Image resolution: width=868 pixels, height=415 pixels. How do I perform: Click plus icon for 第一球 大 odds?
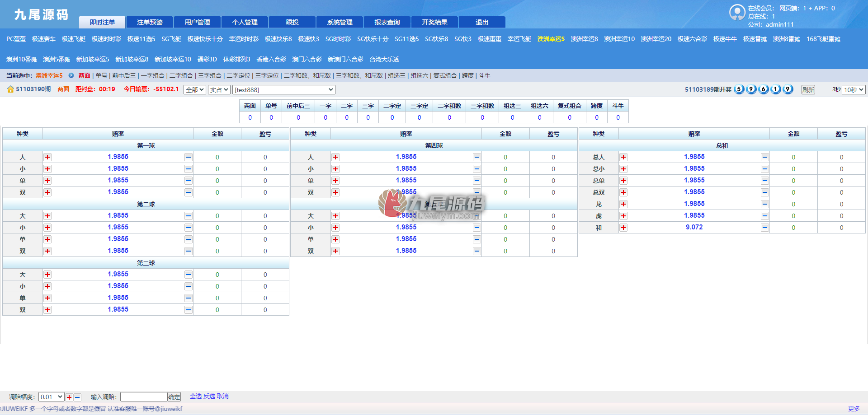[x=47, y=157]
